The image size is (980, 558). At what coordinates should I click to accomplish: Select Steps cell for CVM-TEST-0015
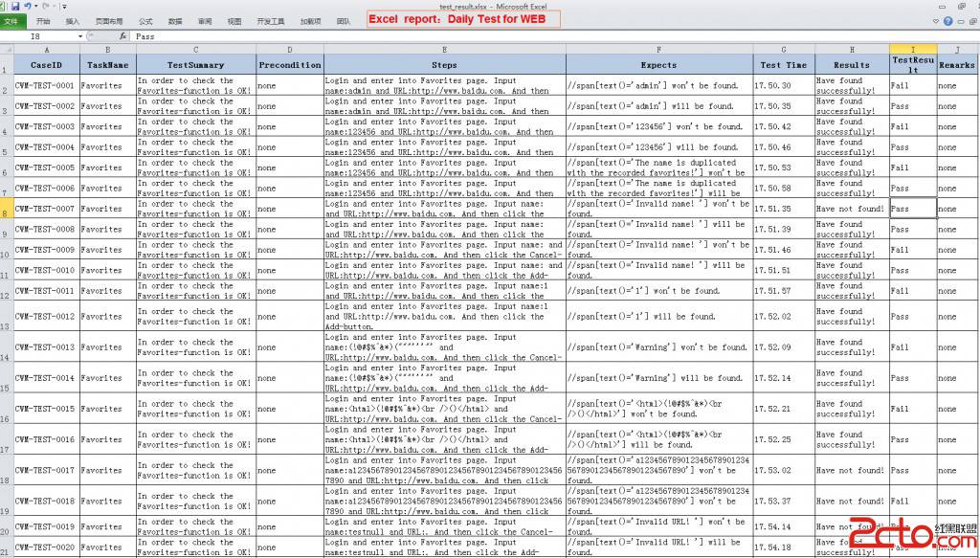[x=444, y=409]
